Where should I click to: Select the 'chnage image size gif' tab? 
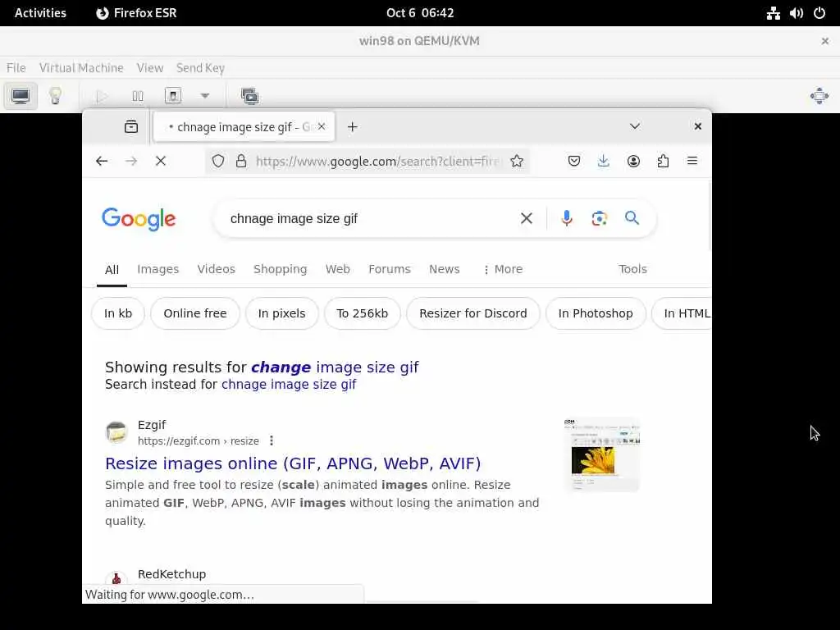(244, 127)
